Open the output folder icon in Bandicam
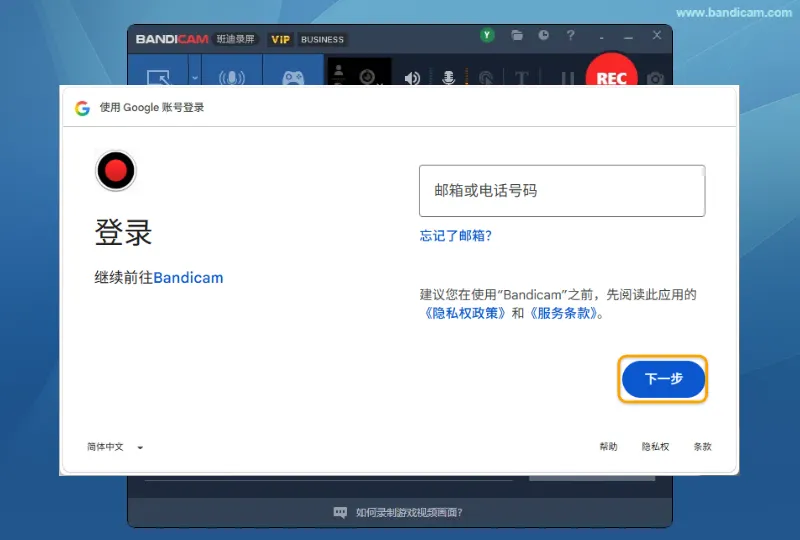The image size is (800, 540). click(517, 35)
